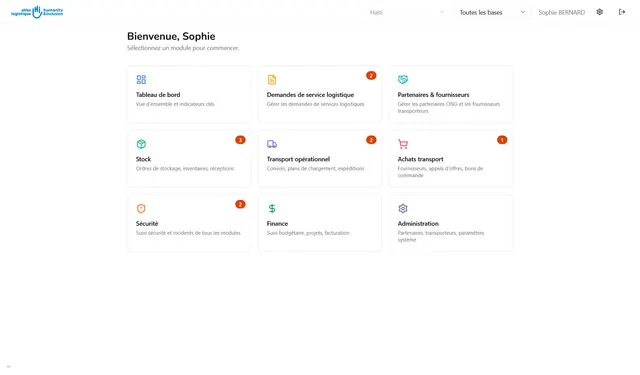This screenshot has height=375, width=640.
Task: Click 'Fournisseurs, appels d'offres, bons de commande' text
Action: [440, 172]
